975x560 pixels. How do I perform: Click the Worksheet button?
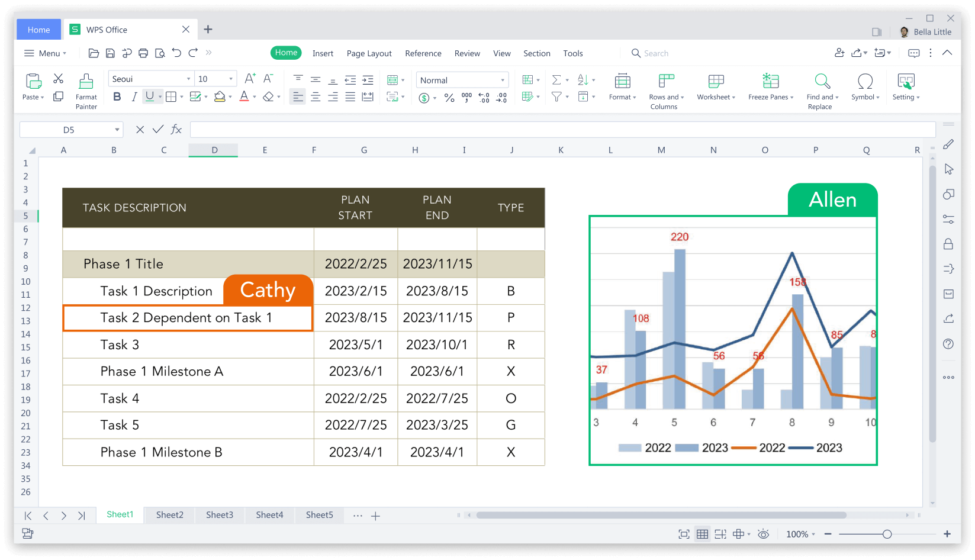point(716,88)
